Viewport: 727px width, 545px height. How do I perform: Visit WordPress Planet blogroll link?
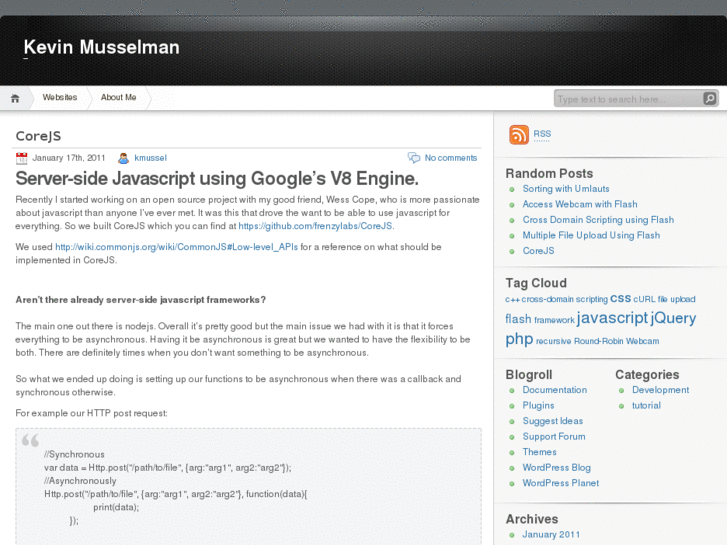click(560, 483)
